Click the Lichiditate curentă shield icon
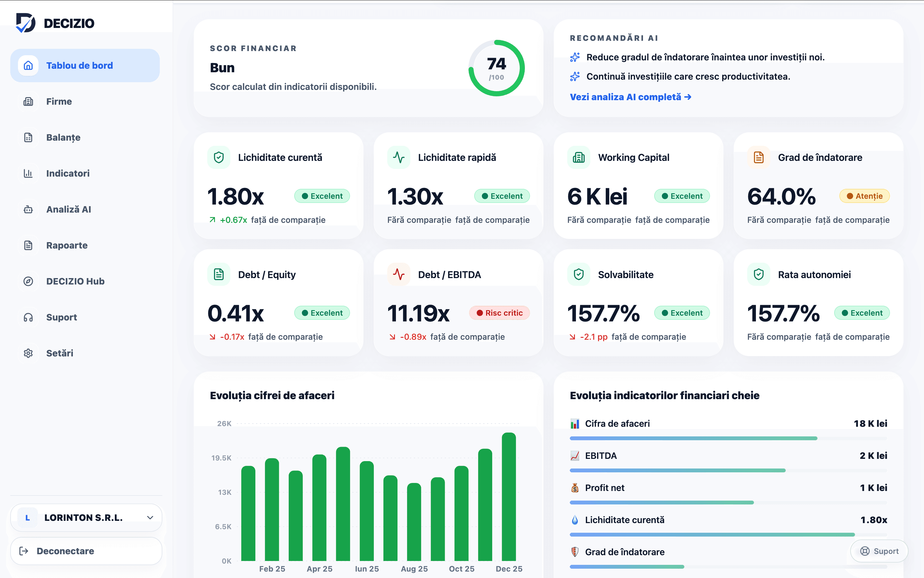Image resolution: width=924 pixels, height=578 pixels. [219, 157]
